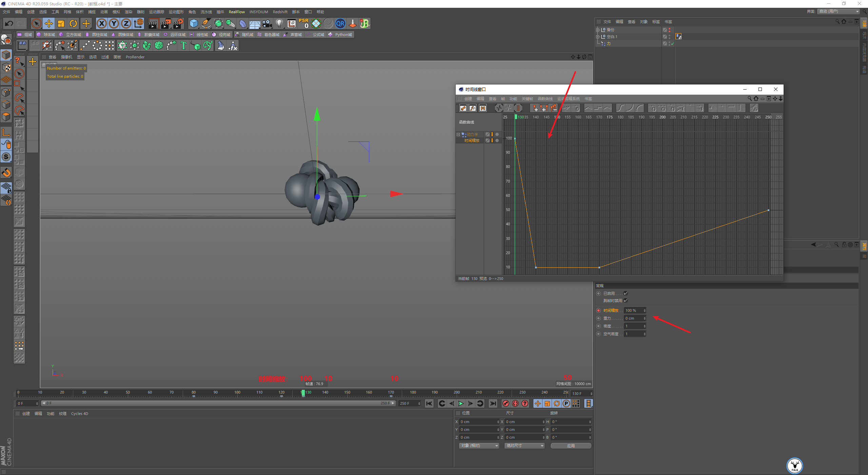Click the 时间缩放 keyframe radio dot

point(598,310)
